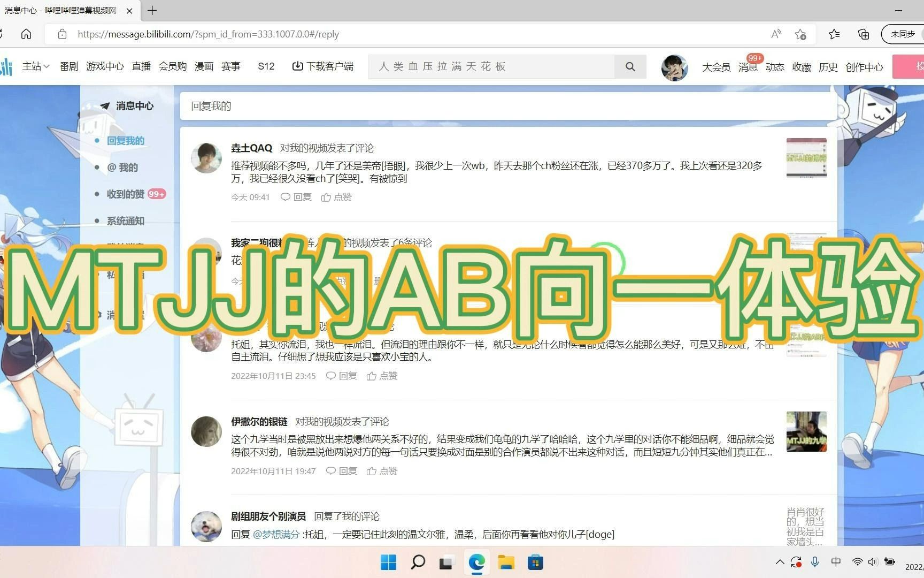The width and height of the screenshot is (924, 578).
Task: Select 回复我的 in the sidebar
Action: [126, 141]
